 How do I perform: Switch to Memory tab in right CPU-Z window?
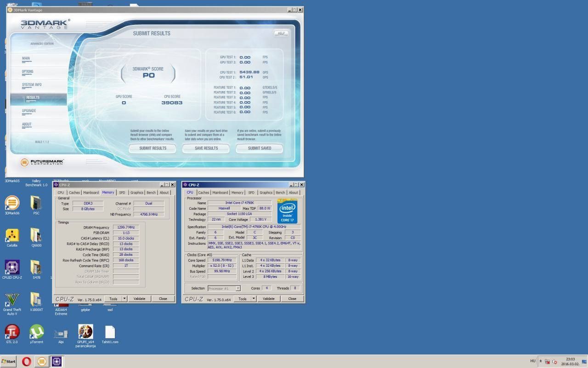(237, 193)
